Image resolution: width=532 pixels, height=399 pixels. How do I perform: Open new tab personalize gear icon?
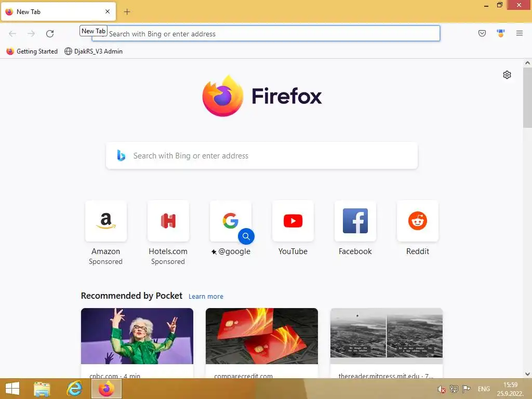(x=507, y=75)
